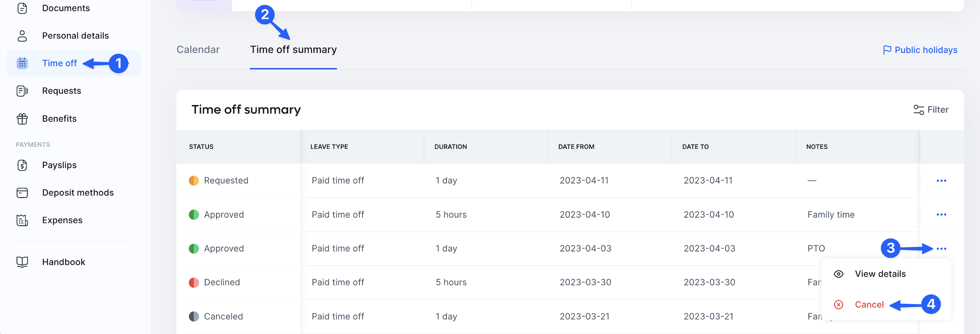The height and width of the screenshot is (334, 980).
Task: Click the DATE FROM column header
Action: 576,147
